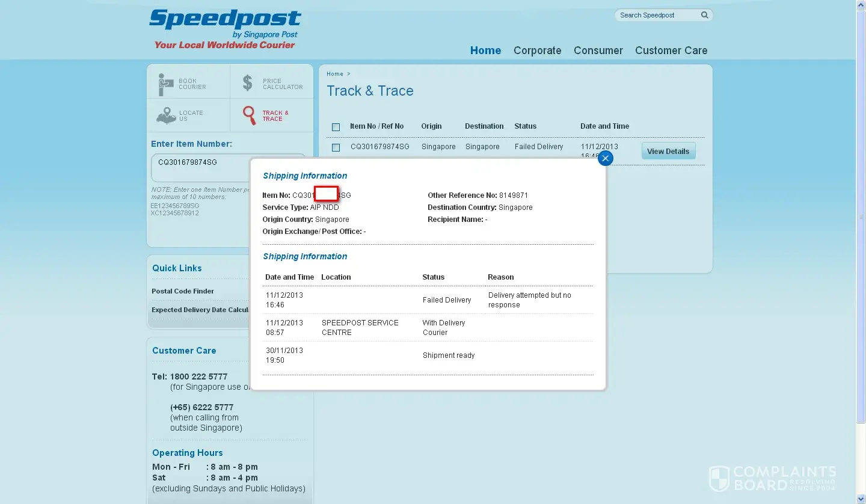Viewport: 866px width, 504px height.
Task: Open the Customer Care menu
Action: [671, 51]
